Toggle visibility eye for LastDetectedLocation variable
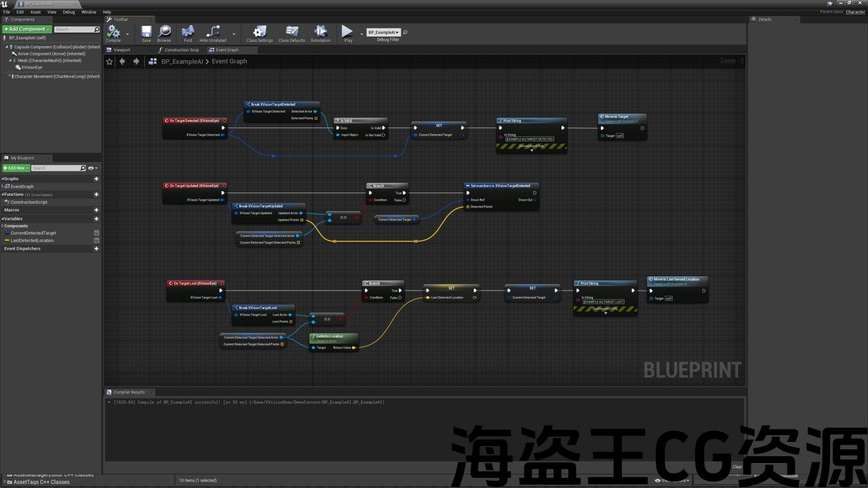 point(96,241)
